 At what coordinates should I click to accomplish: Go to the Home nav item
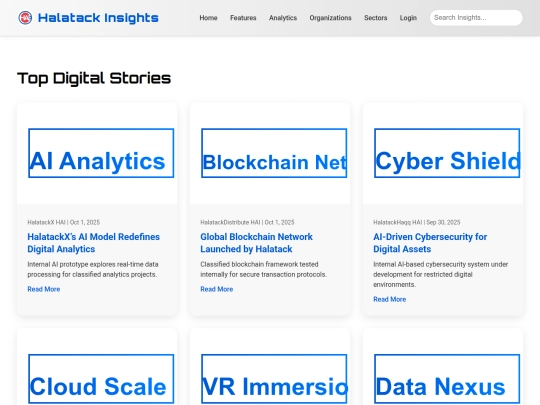click(x=208, y=18)
